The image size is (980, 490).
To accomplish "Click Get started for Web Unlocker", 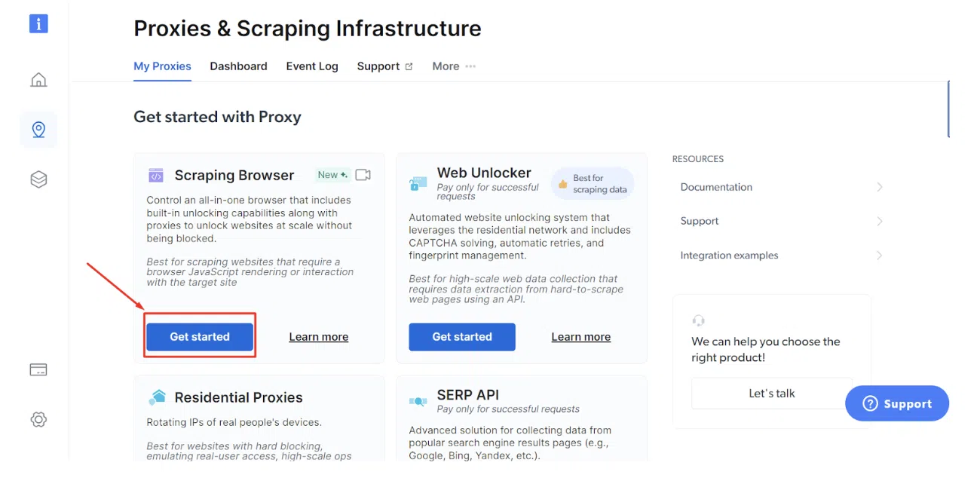I will (462, 337).
